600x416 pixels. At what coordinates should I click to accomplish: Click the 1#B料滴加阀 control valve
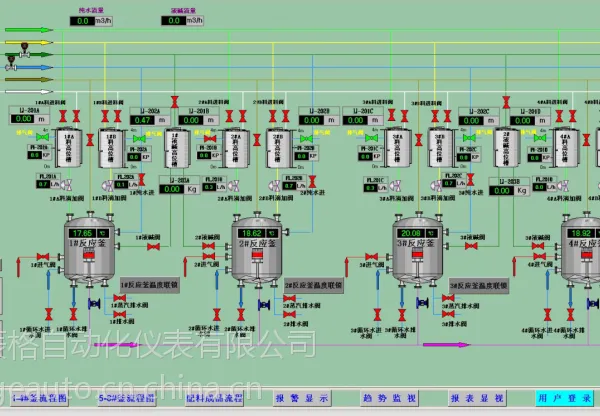(108, 186)
